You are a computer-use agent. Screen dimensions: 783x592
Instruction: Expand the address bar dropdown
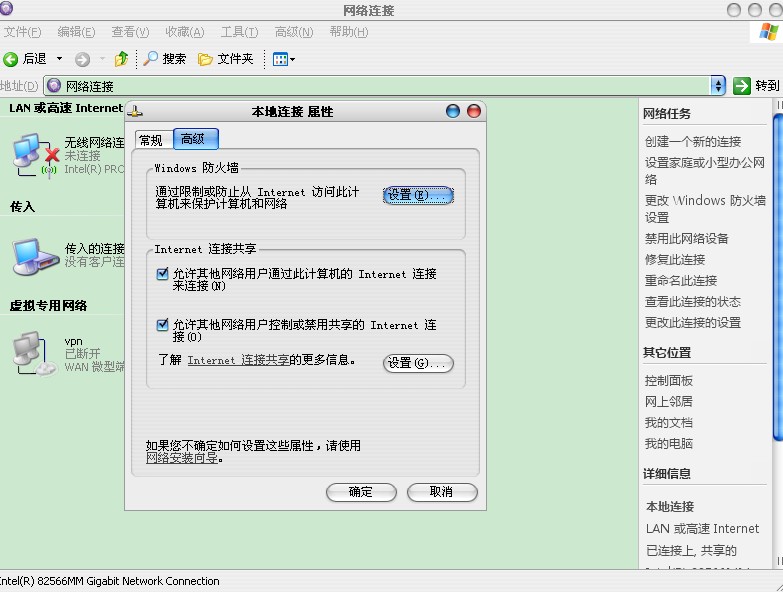pos(717,86)
